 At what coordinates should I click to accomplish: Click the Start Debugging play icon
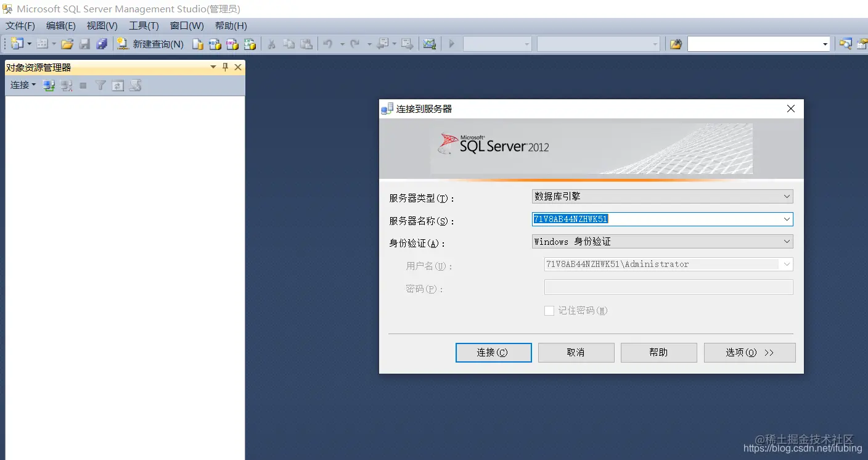[x=452, y=44]
